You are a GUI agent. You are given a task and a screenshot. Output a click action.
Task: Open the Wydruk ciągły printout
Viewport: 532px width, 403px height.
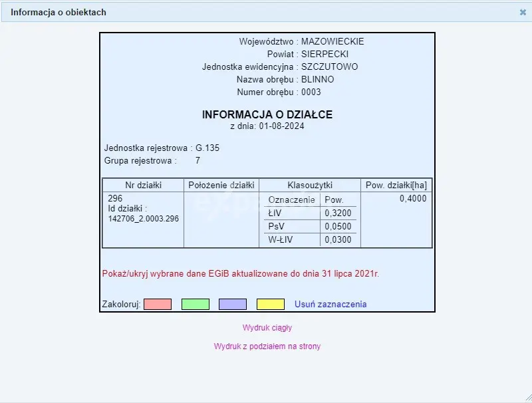(x=267, y=328)
